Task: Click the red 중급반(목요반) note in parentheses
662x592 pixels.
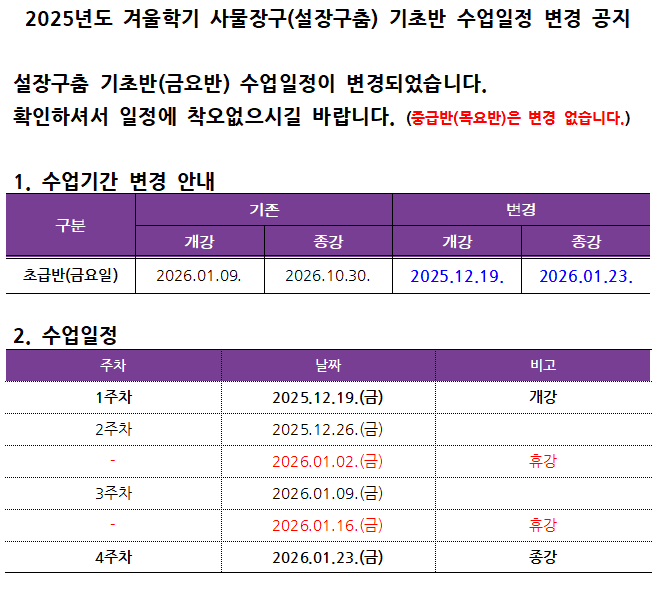Action: [518, 119]
